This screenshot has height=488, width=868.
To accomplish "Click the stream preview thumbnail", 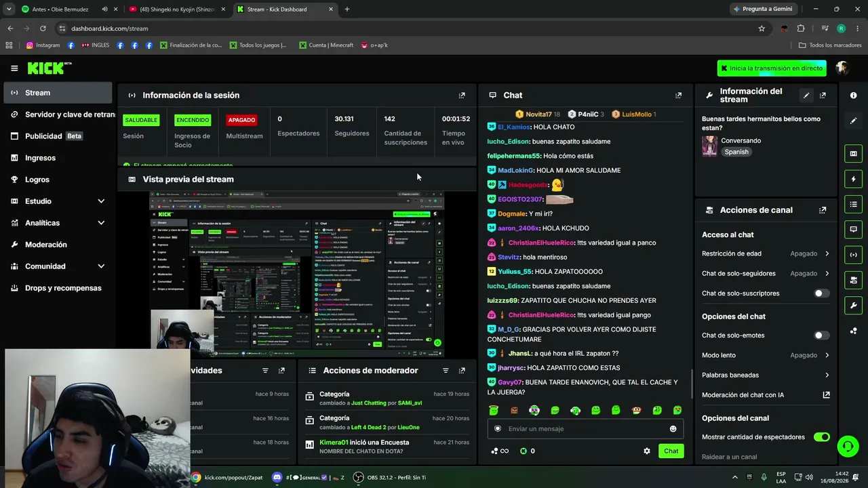I will pyautogui.click(x=297, y=274).
